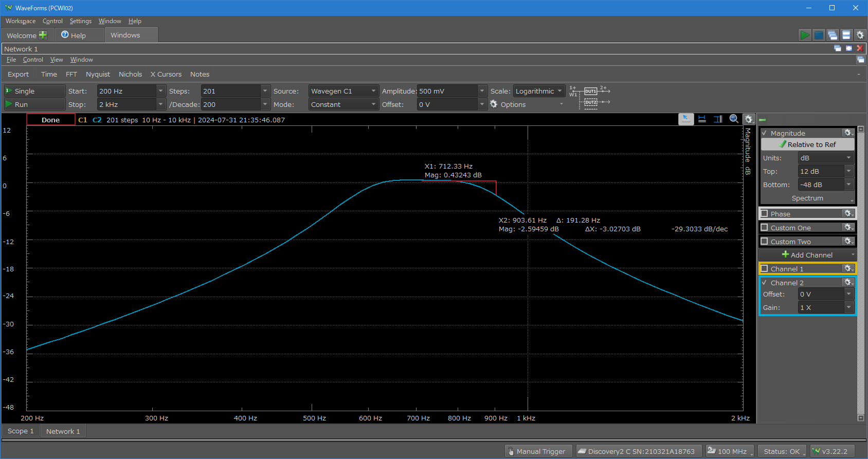Switch to the Scope 1 tab

coord(21,431)
